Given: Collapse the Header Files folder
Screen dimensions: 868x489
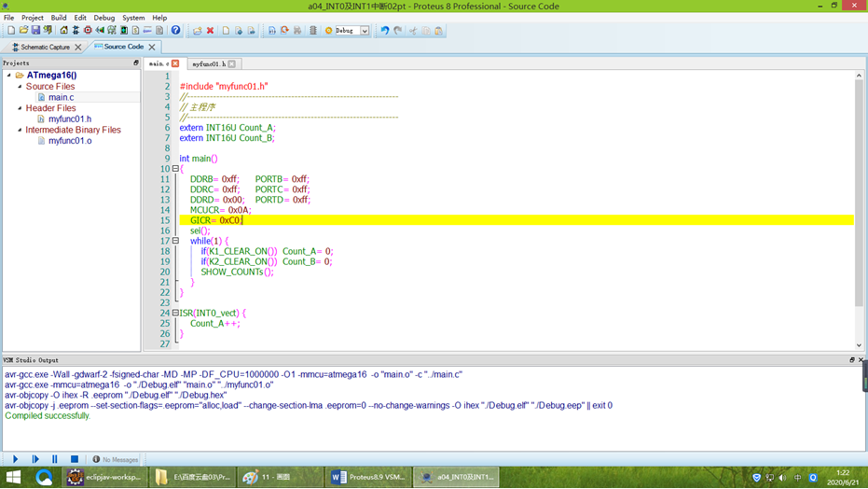Looking at the screenshot, I should (20, 108).
